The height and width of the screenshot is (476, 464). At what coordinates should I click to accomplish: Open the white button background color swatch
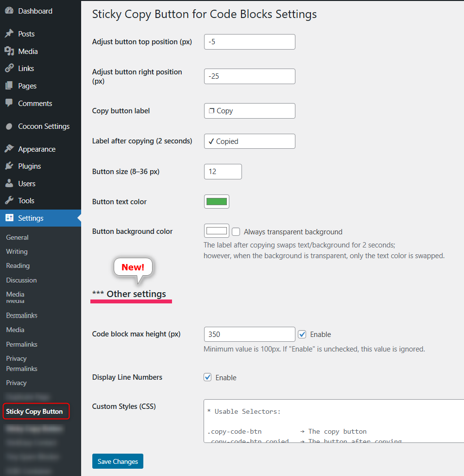[217, 231]
